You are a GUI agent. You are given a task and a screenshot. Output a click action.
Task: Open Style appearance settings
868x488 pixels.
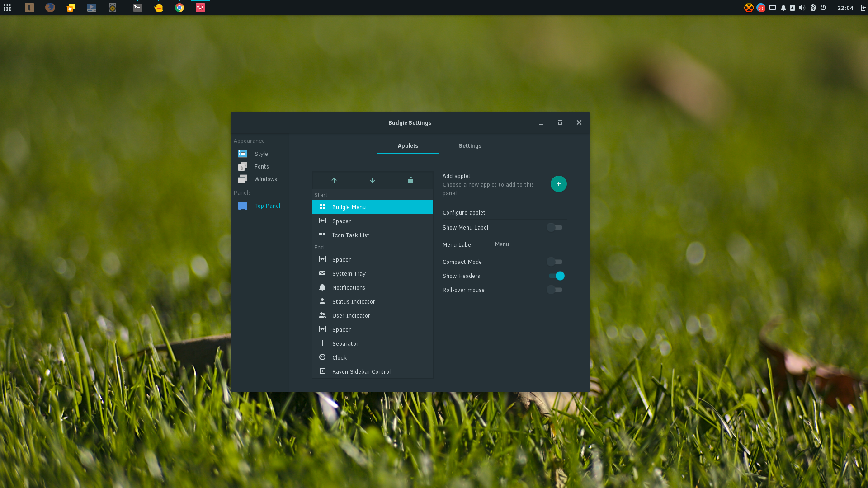[x=261, y=154]
